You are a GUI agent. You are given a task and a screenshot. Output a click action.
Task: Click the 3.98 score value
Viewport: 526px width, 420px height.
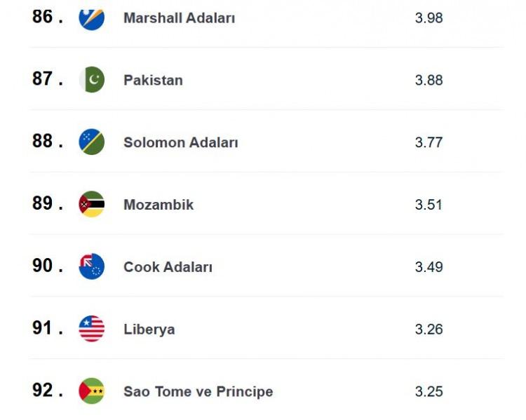pos(429,18)
